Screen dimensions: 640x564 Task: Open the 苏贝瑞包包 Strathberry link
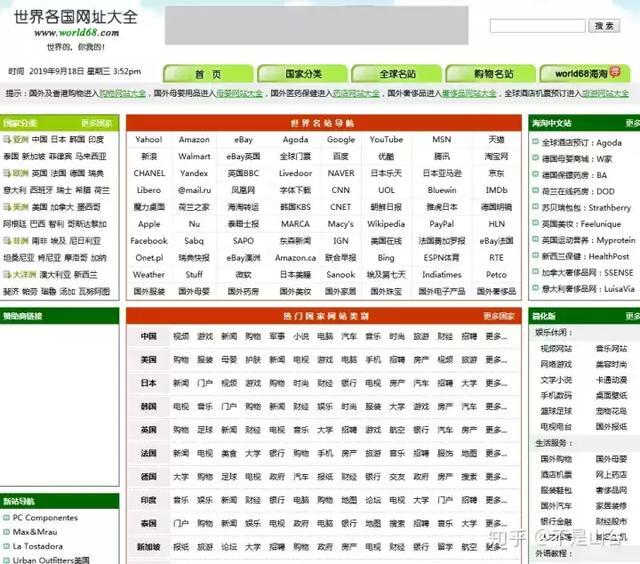(x=586, y=208)
